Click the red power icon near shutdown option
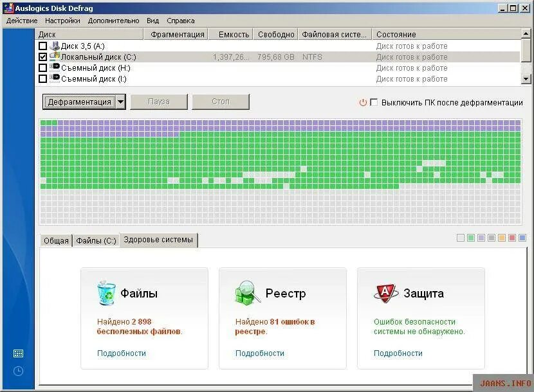 point(363,102)
